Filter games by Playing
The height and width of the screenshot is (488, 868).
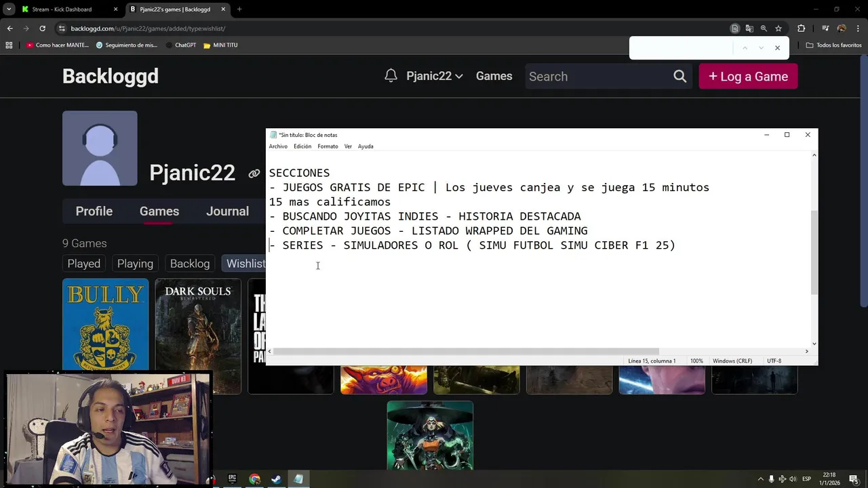click(x=135, y=264)
